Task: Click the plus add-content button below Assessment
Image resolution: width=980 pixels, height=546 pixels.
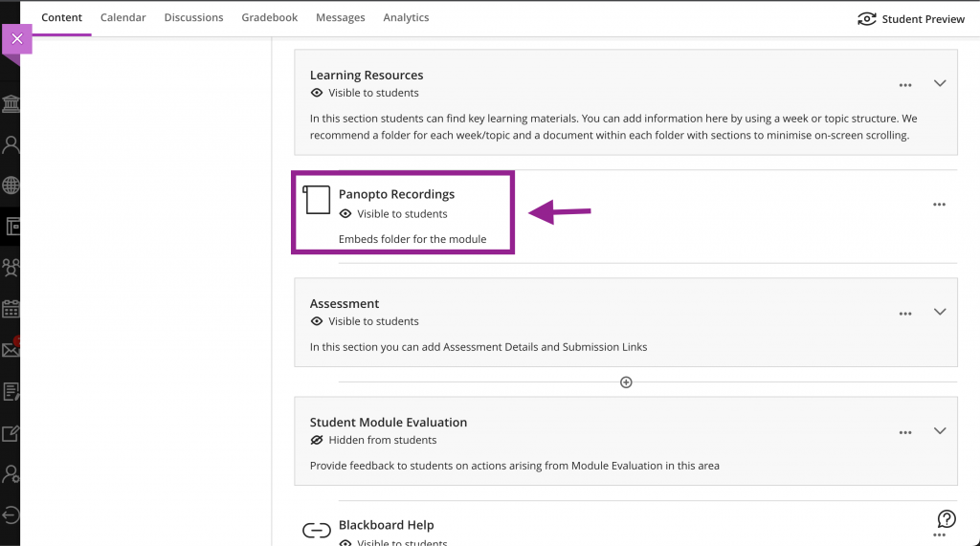Action: [626, 382]
